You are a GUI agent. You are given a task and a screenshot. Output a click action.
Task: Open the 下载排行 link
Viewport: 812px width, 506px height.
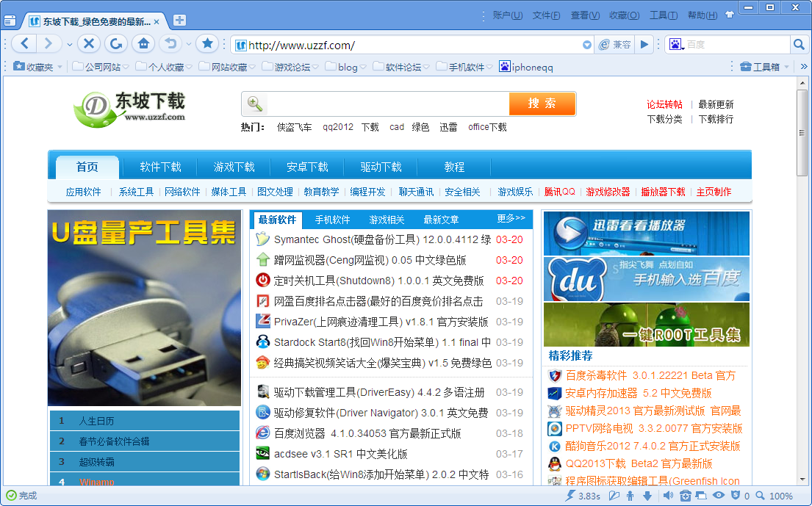coord(716,120)
